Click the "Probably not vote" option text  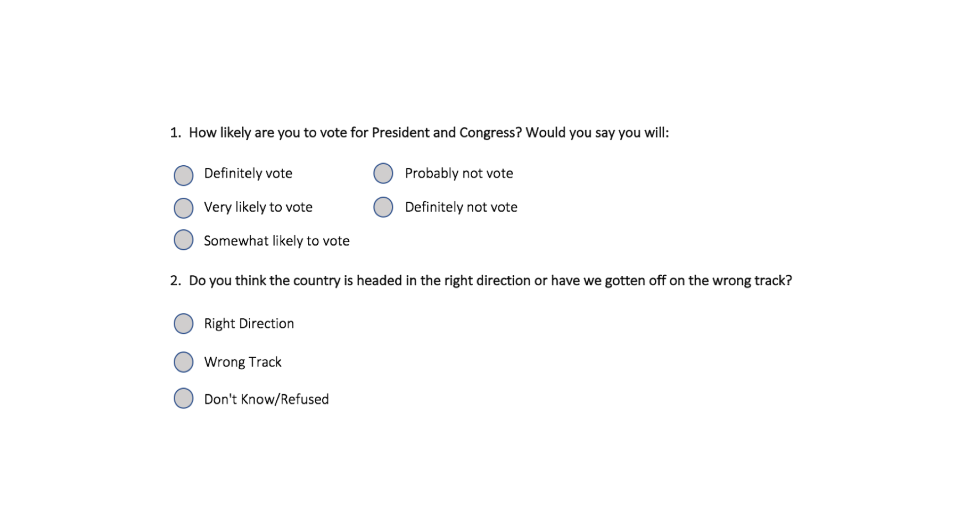coord(459,174)
